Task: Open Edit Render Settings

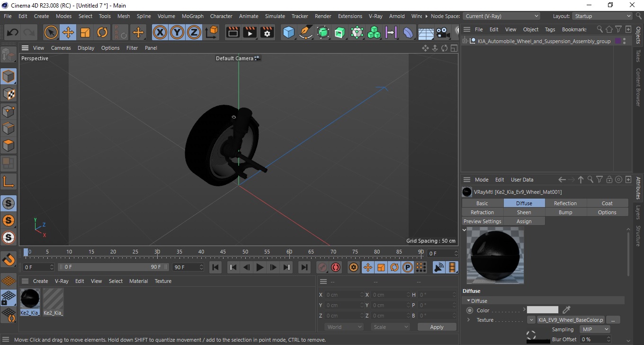Action: click(x=268, y=33)
